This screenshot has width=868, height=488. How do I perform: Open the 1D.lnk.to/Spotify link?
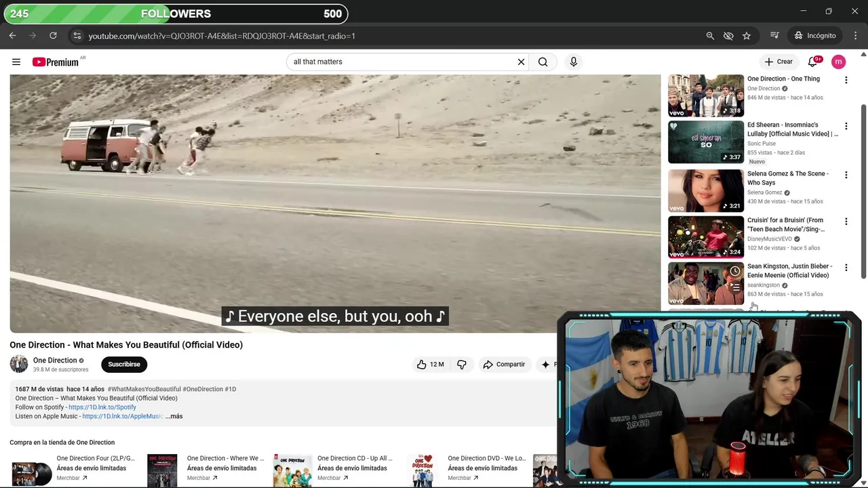[102, 407]
